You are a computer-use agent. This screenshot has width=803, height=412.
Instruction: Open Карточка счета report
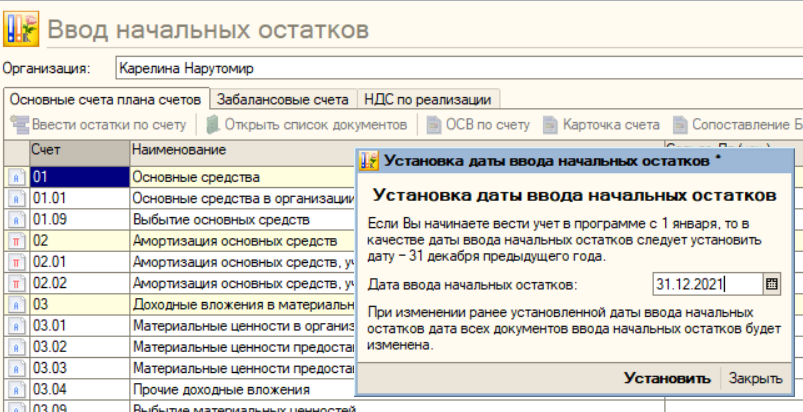tap(602, 124)
